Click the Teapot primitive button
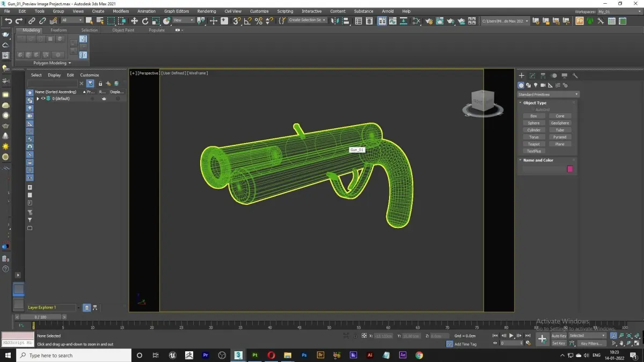The height and width of the screenshot is (362, 644). [x=533, y=144]
